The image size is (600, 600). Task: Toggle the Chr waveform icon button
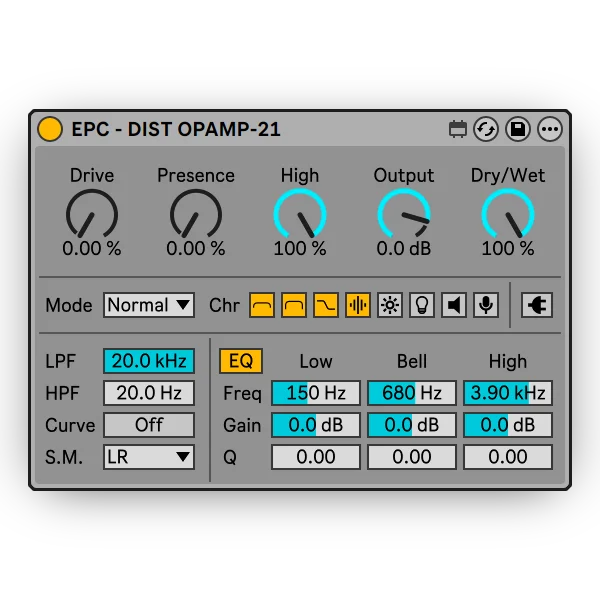coord(358,305)
